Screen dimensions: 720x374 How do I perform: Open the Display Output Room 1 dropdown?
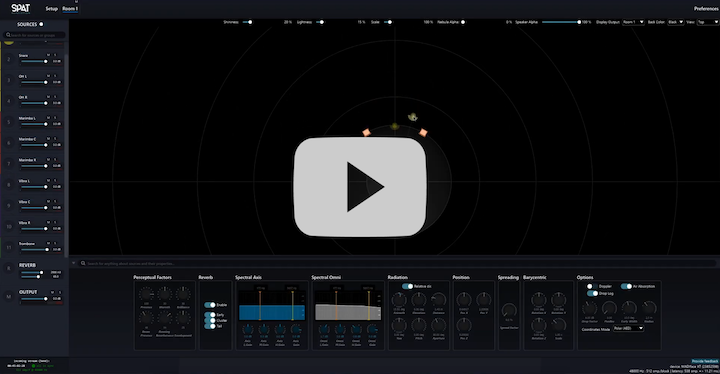(x=633, y=22)
